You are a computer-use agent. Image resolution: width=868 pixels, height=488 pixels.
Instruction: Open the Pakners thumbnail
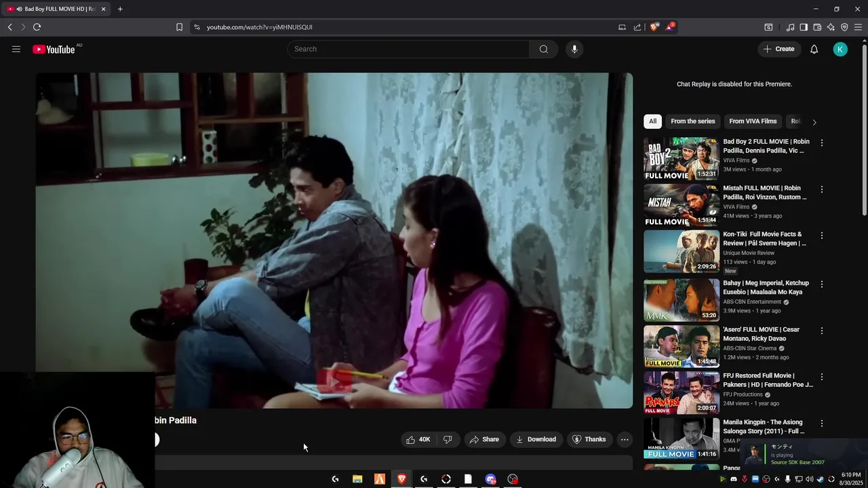682,392
